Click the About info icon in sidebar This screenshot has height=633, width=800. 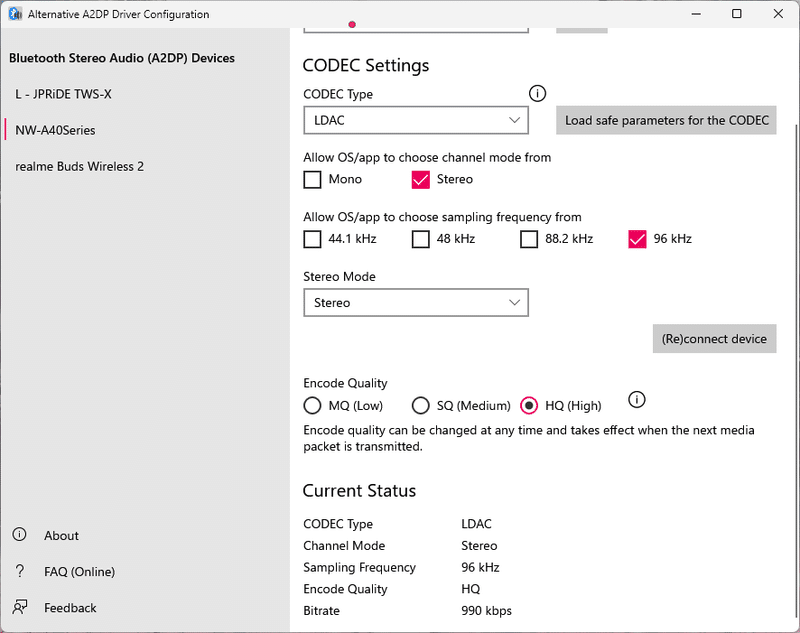click(19, 535)
